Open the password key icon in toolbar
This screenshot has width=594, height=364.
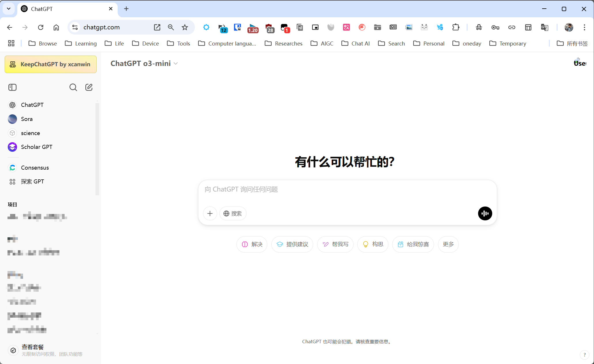click(495, 27)
